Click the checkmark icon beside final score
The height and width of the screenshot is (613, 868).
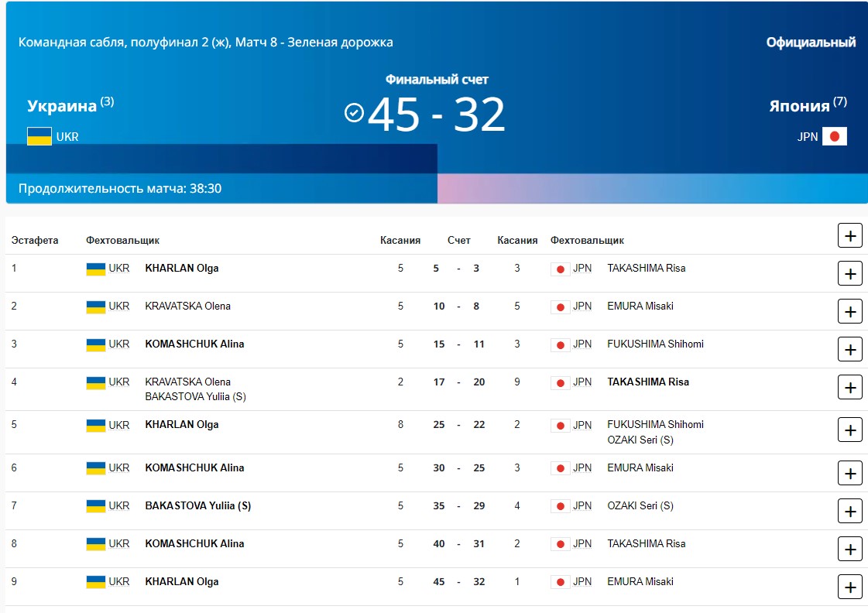coord(354,112)
